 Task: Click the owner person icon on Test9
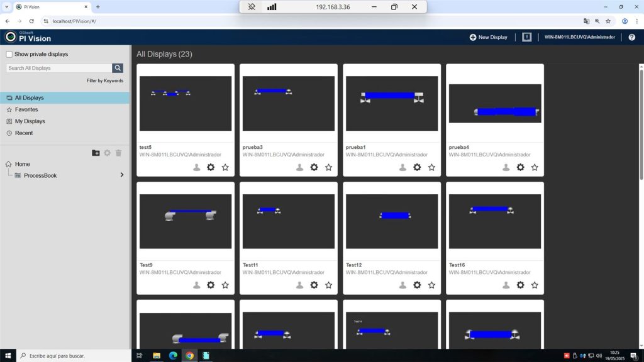(197, 285)
